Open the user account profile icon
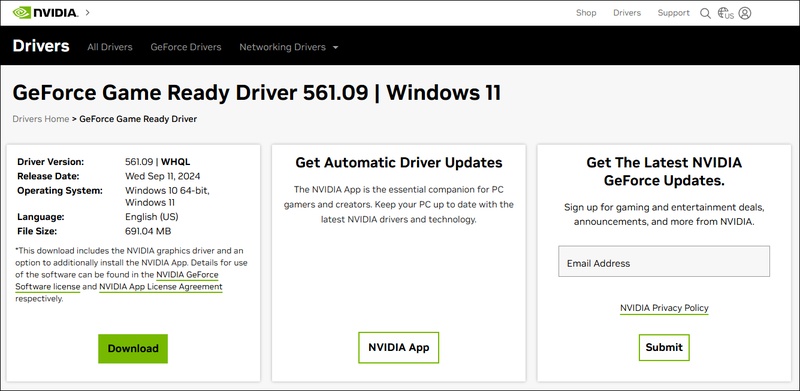This screenshot has width=800, height=391. 745,13
